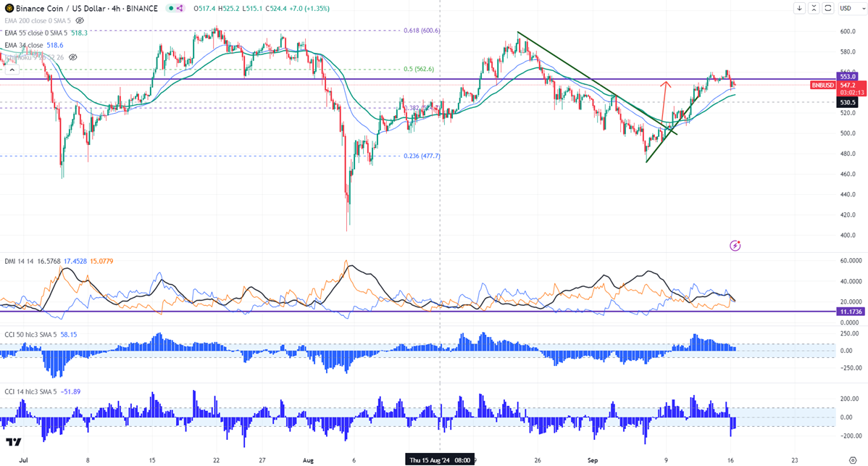
Task: Click the EMA 55 value 518.3
Action: coord(78,33)
